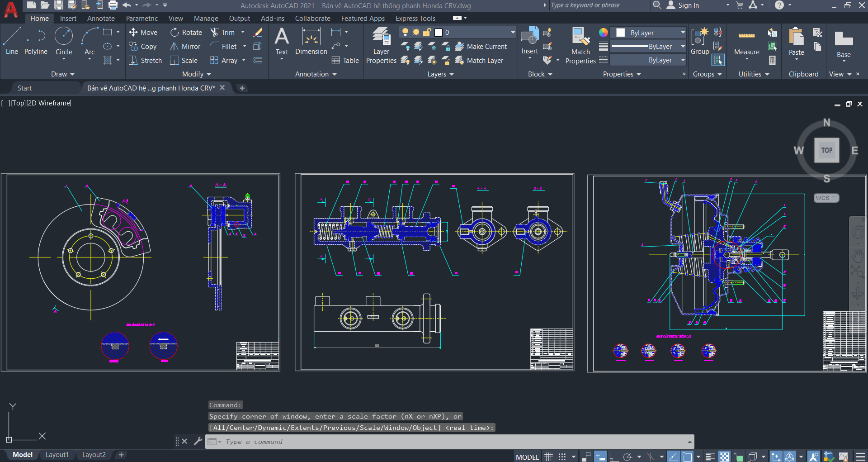
Task: Click the Move tool
Action: [x=143, y=33]
